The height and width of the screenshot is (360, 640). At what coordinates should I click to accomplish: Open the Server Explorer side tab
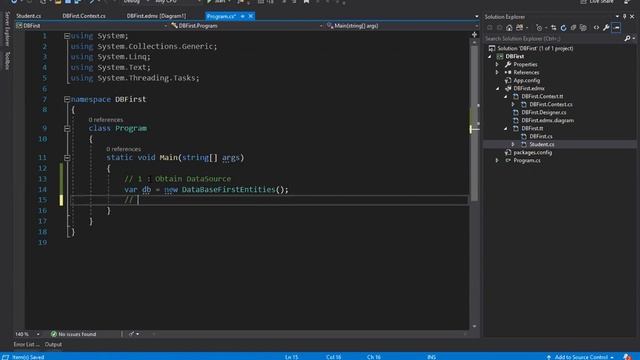pos(7,29)
